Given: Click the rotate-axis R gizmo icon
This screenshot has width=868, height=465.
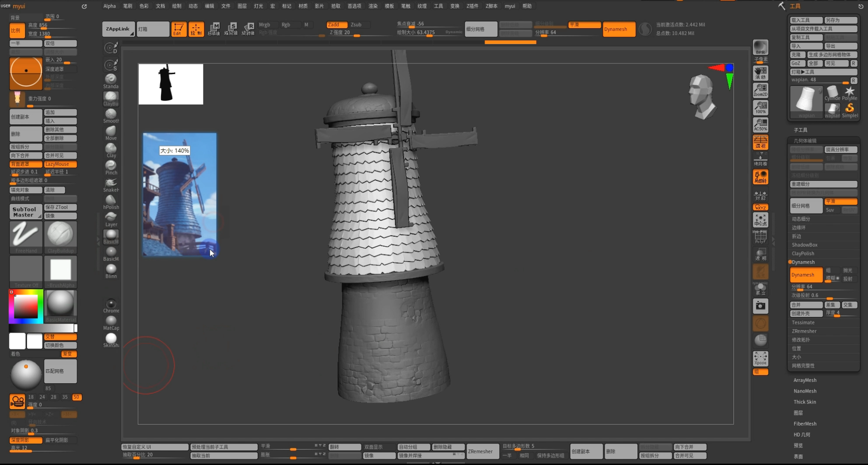Looking at the screenshot, I should click(248, 29).
